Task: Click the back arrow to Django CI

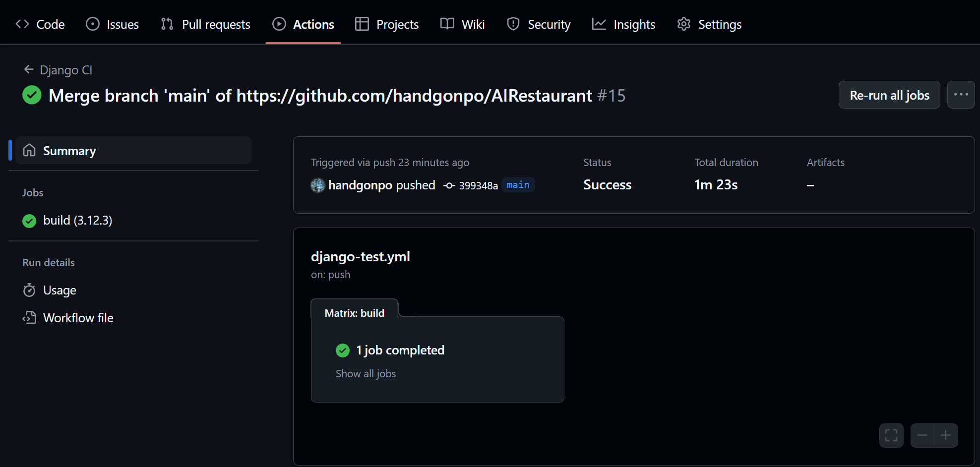Action: tap(29, 69)
